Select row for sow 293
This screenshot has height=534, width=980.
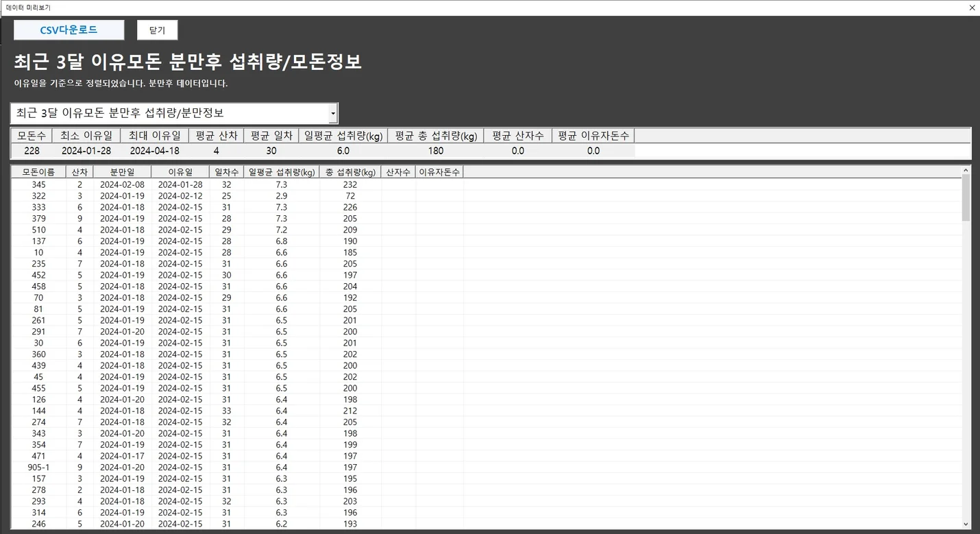[486, 501]
